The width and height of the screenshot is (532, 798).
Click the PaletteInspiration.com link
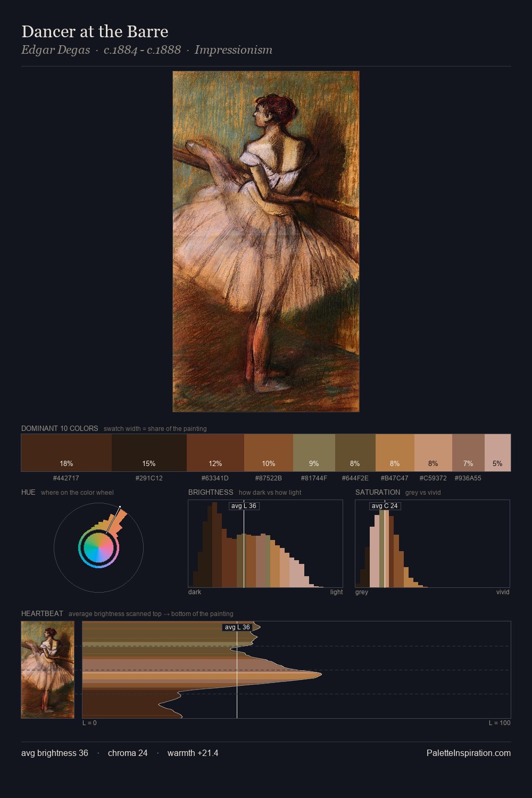click(x=469, y=753)
